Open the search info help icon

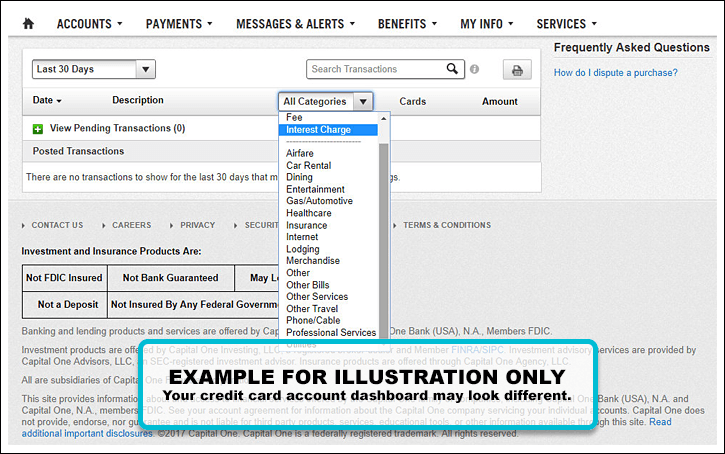[474, 69]
